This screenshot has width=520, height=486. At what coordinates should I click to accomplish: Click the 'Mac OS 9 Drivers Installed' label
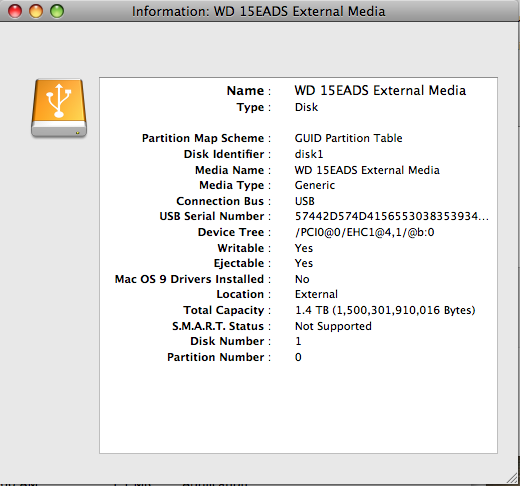[189, 279]
